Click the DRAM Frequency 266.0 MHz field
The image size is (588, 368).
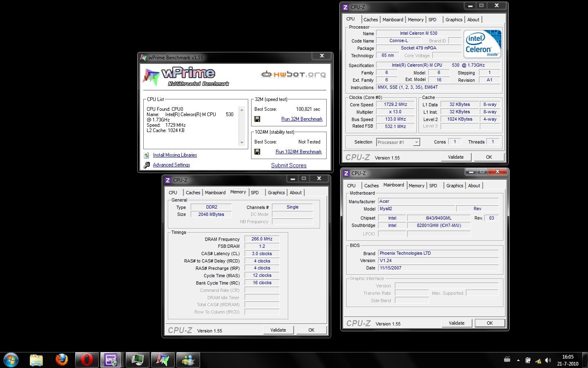point(262,239)
